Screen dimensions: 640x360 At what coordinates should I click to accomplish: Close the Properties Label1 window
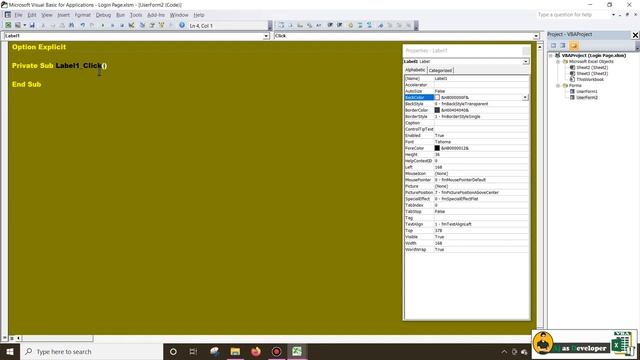526,51
